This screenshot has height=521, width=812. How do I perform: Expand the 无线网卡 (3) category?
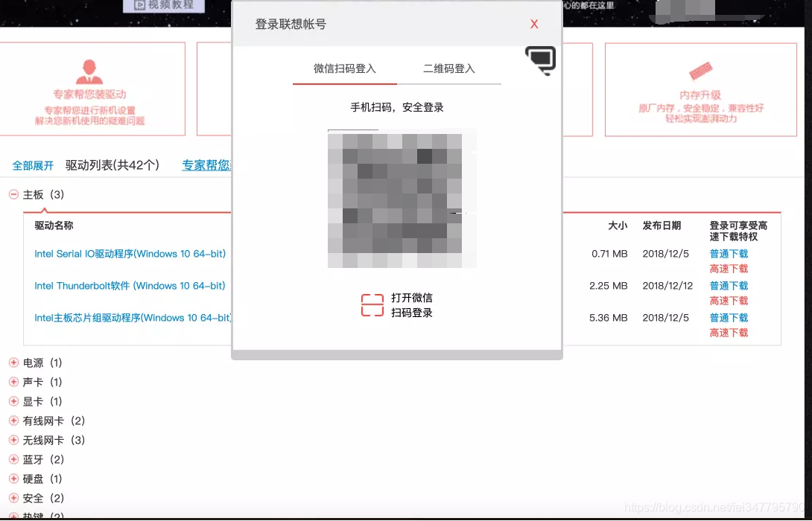point(14,441)
